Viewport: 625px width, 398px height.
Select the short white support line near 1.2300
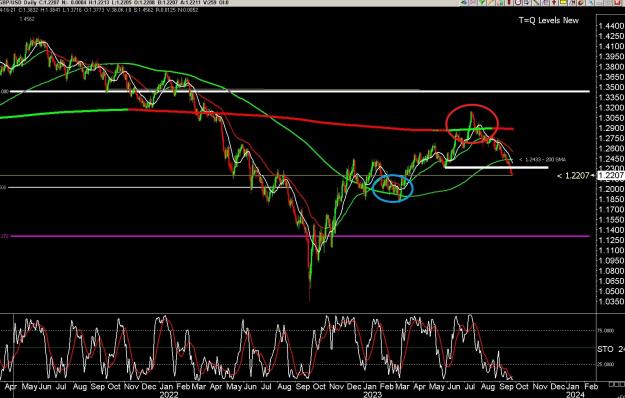point(496,167)
